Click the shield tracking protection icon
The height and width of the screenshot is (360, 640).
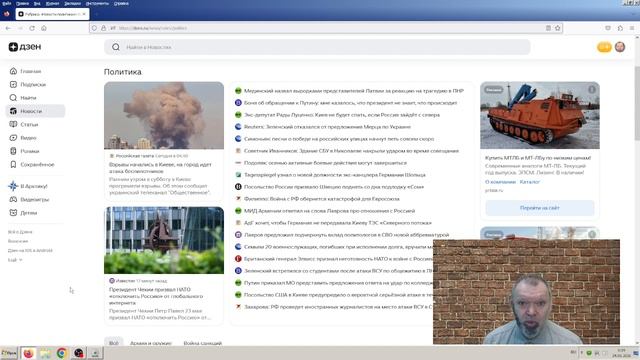pyautogui.click(x=94, y=28)
